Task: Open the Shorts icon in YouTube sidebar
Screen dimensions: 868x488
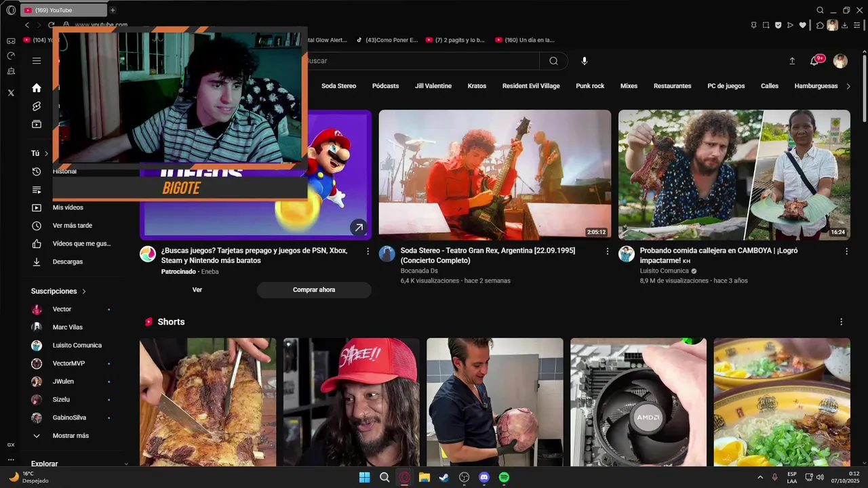Action: coord(37,106)
